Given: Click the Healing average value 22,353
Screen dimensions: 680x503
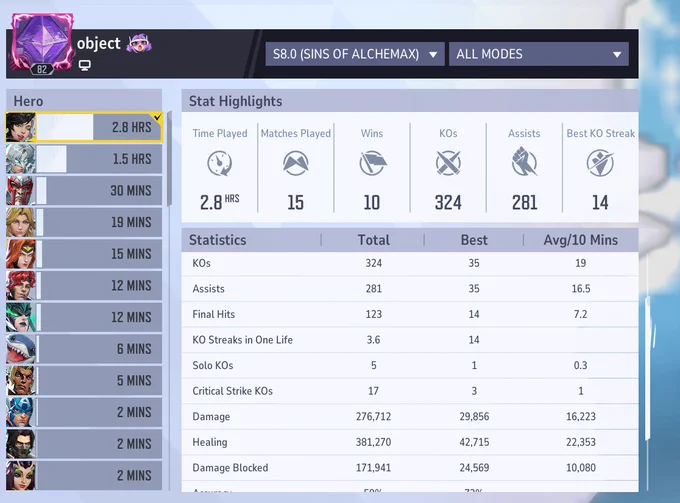Looking at the screenshot, I should [x=581, y=442].
